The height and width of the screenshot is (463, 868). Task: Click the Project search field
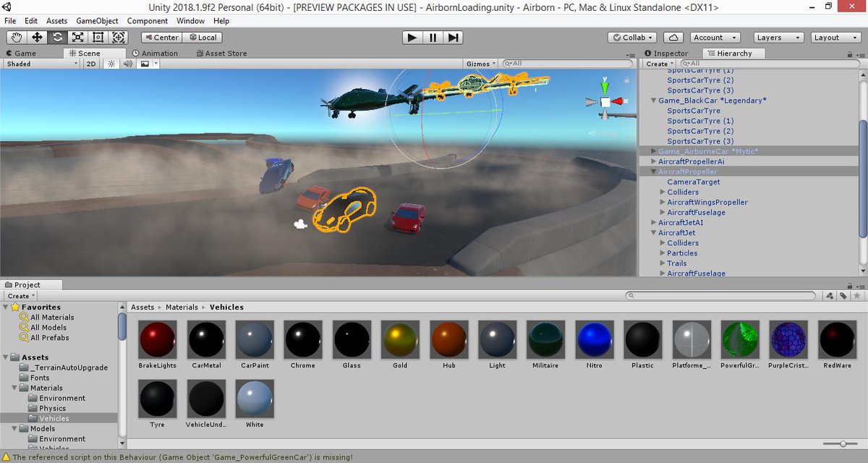[720, 296]
